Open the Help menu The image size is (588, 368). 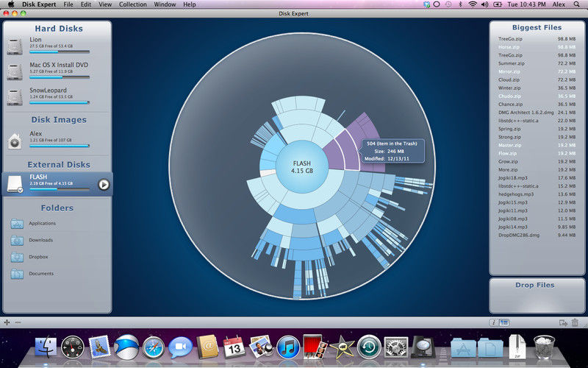point(190,4)
